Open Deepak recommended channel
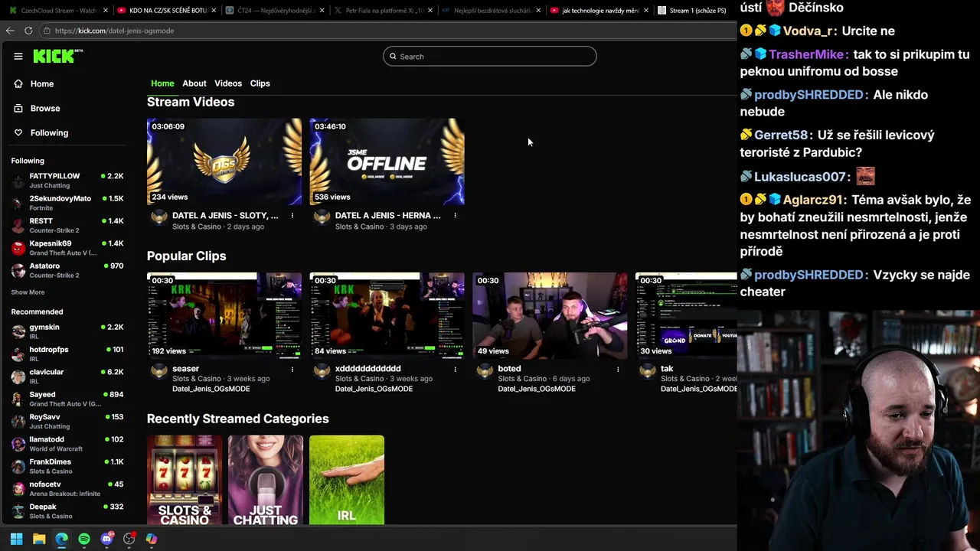980x551 pixels. [x=67, y=511]
